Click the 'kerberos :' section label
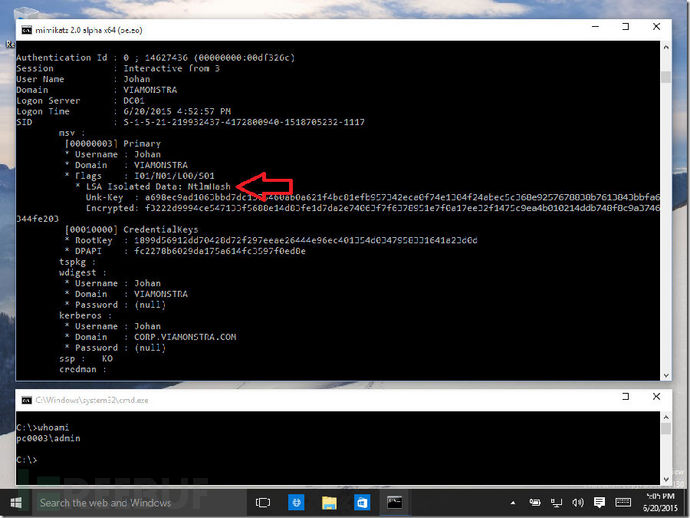Viewport: 690px width, 518px height. tap(85, 316)
